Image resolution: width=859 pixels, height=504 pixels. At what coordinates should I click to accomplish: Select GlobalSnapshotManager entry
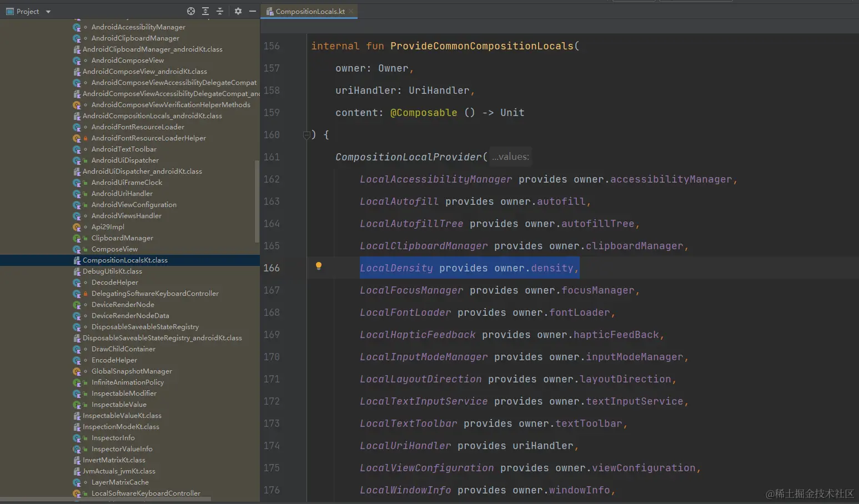[x=132, y=371]
